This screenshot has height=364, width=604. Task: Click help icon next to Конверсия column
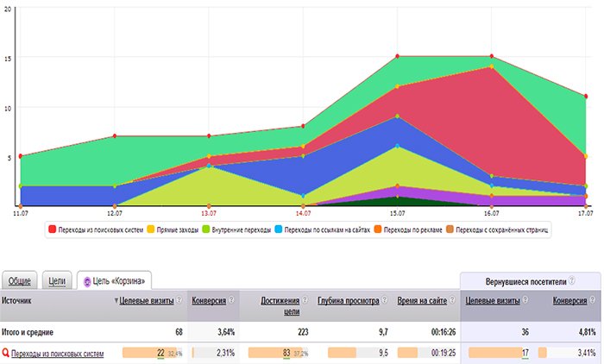click(232, 301)
